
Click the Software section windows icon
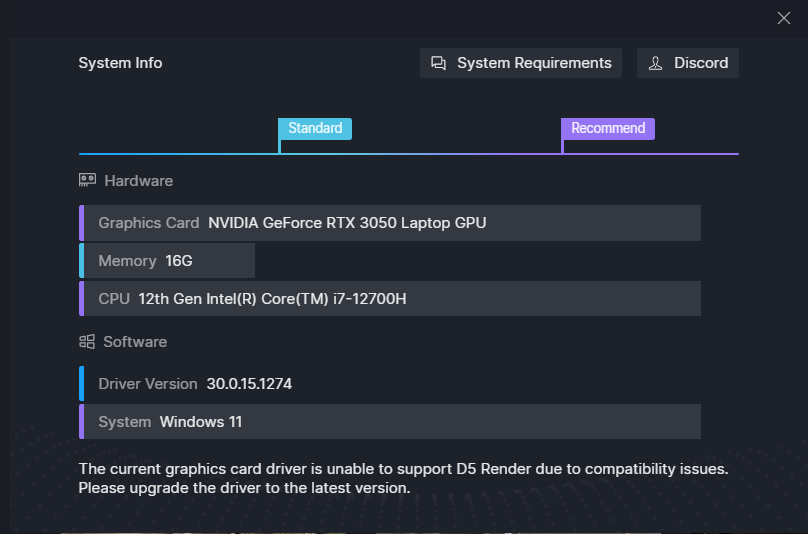click(87, 341)
